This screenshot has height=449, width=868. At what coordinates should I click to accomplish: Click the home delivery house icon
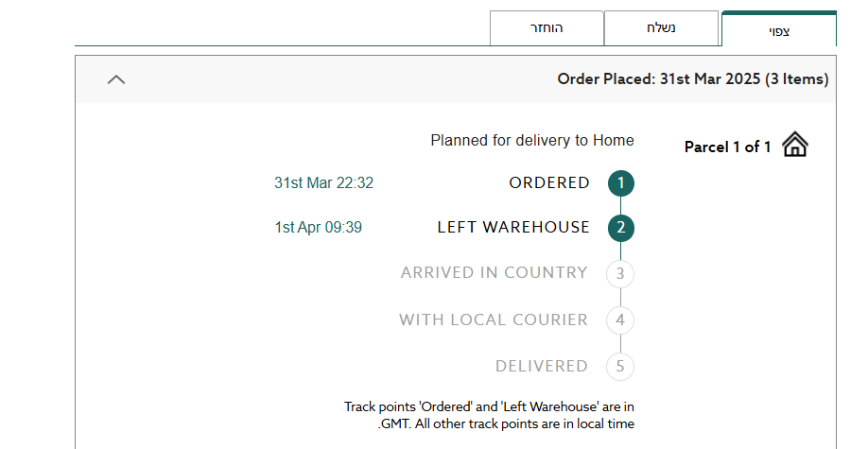tap(795, 146)
